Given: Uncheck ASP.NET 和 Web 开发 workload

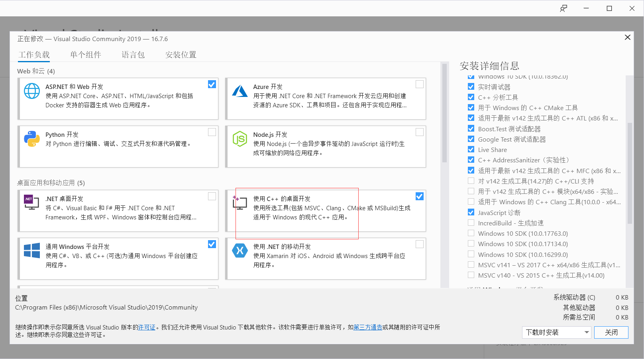Looking at the screenshot, I should 212,84.
